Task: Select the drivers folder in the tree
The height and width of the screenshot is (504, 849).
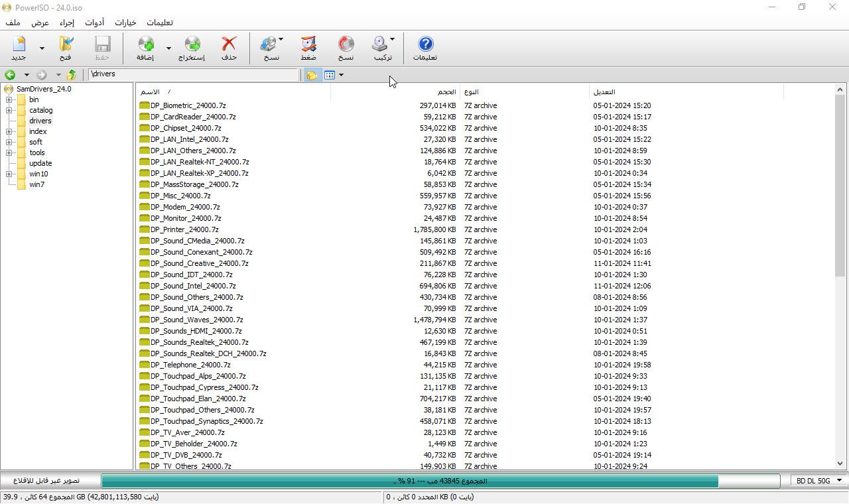Action: click(x=40, y=121)
